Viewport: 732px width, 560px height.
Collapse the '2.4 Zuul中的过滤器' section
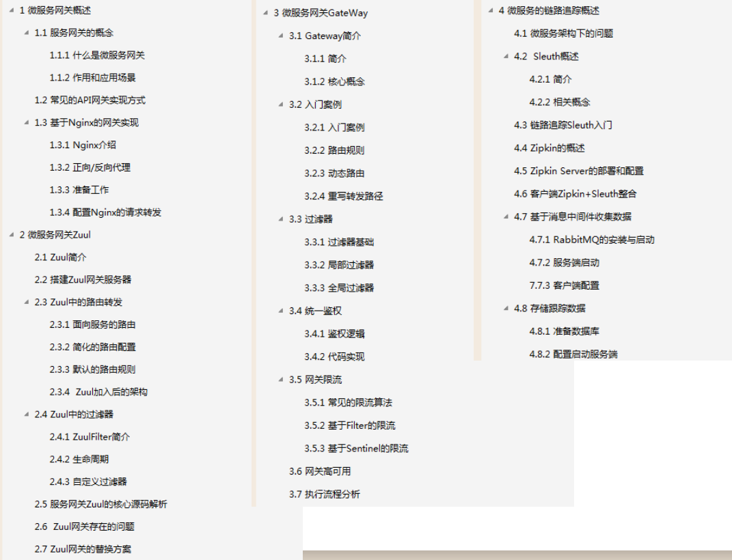click(27, 414)
